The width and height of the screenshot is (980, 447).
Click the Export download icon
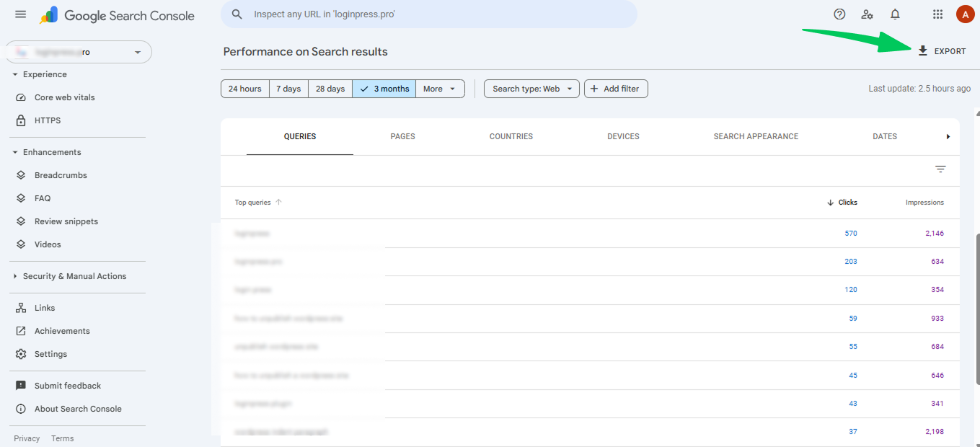(x=923, y=50)
